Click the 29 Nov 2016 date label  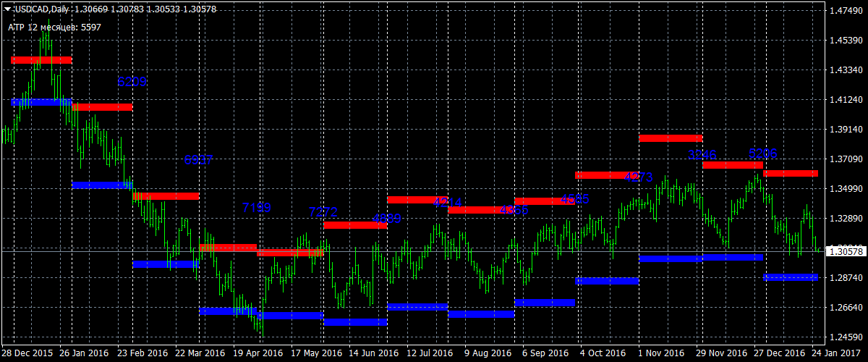point(723,353)
